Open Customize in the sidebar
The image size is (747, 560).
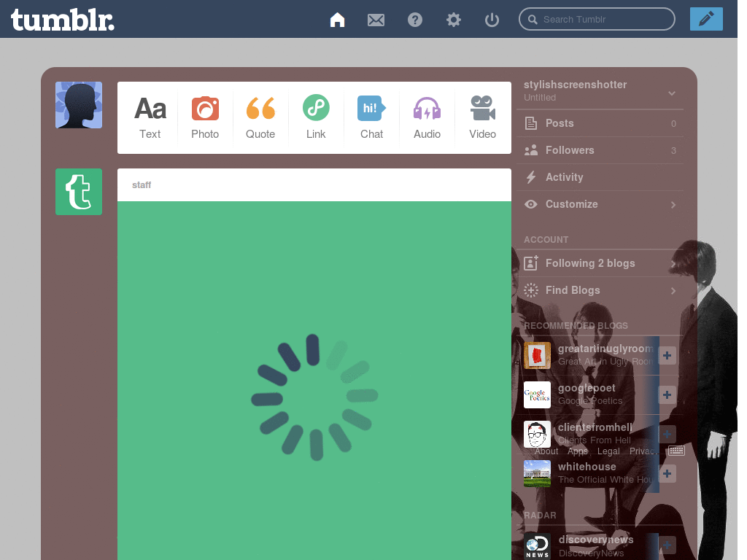(x=600, y=204)
